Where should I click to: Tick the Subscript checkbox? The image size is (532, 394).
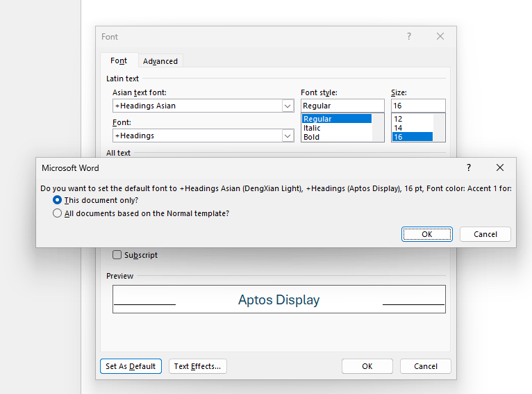pyautogui.click(x=117, y=255)
